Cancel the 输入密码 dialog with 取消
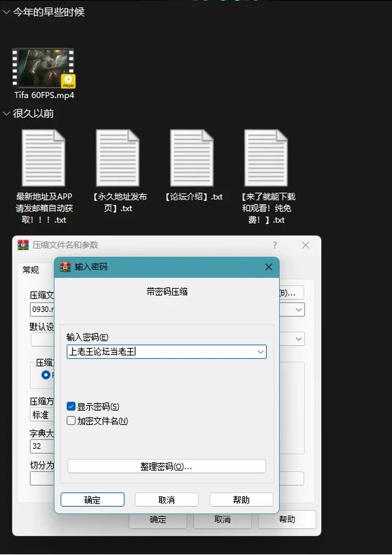The width and height of the screenshot is (392, 555). tap(167, 500)
